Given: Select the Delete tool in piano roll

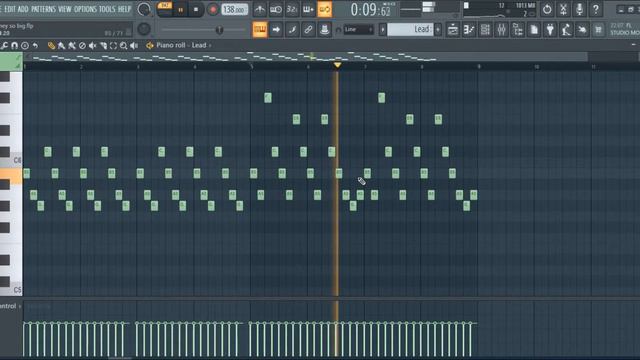Looking at the screenshot, I should (x=82, y=46).
